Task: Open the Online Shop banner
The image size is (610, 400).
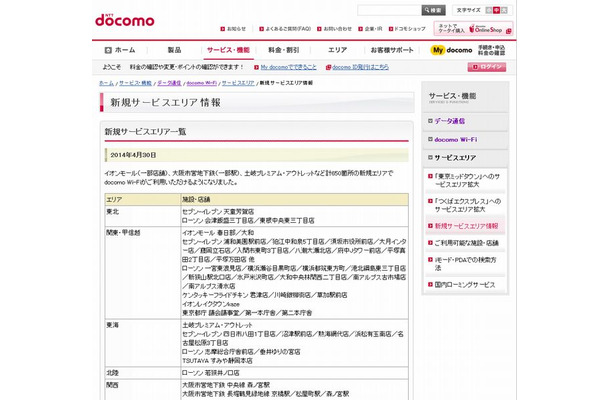Action: coord(473,28)
